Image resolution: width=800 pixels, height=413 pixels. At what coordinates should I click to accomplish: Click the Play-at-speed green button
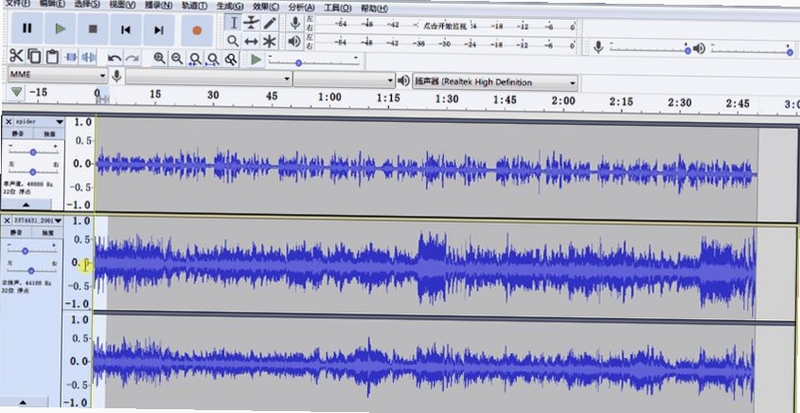coord(256,60)
